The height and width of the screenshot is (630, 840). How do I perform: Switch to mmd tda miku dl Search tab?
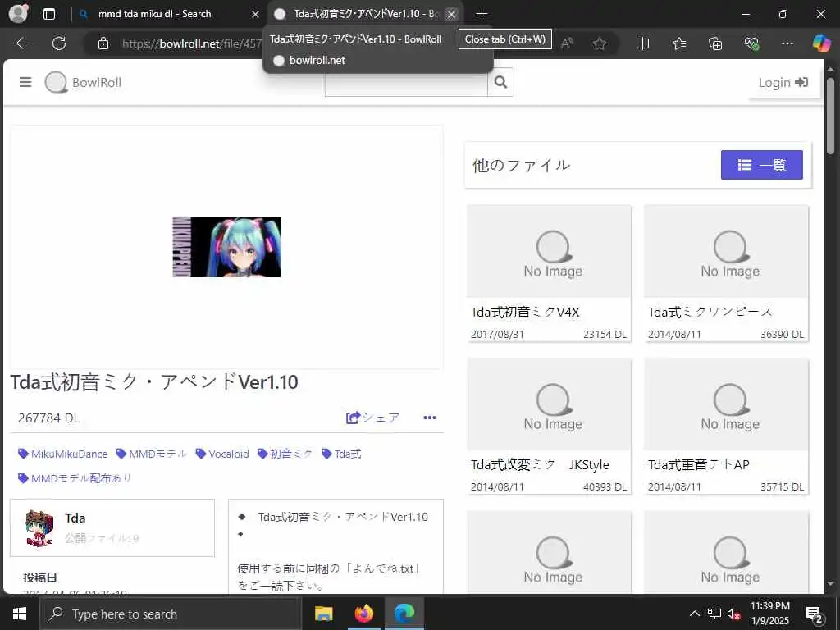155,14
